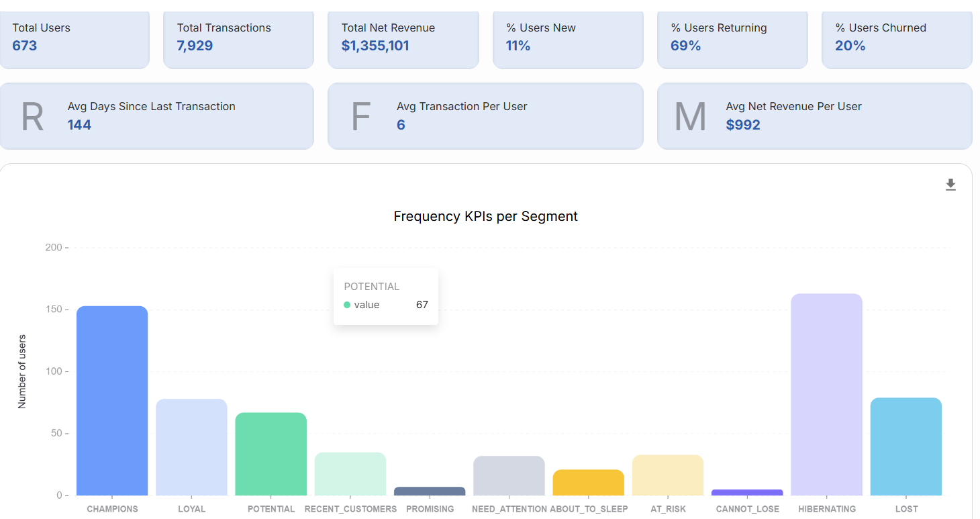
Task: Select the HIBERNATING segment bar
Action: (826, 395)
